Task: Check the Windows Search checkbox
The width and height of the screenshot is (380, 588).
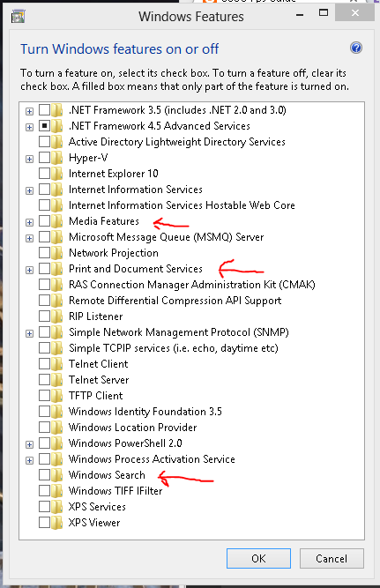Action: coord(44,475)
